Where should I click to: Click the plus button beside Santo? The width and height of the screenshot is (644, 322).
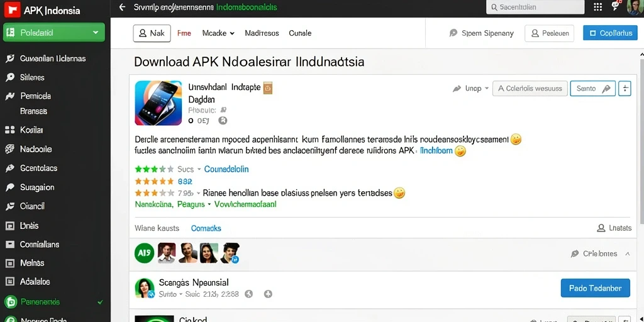point(625,88)
